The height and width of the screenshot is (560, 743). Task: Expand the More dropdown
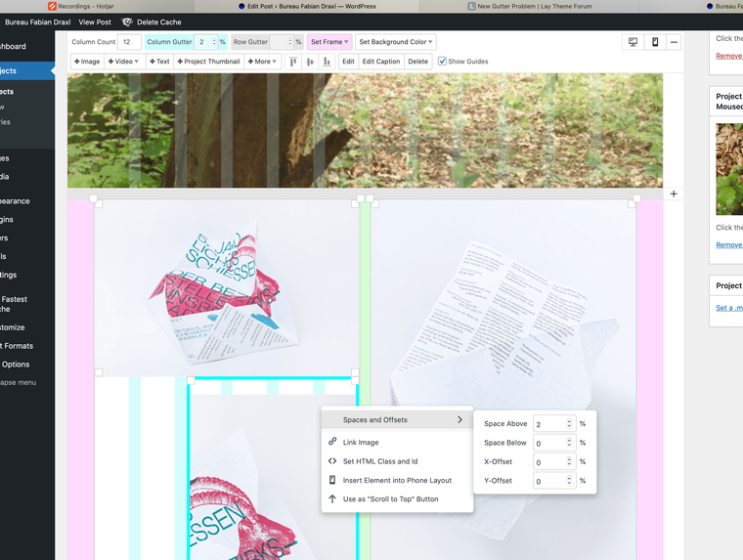pos(262,62)
